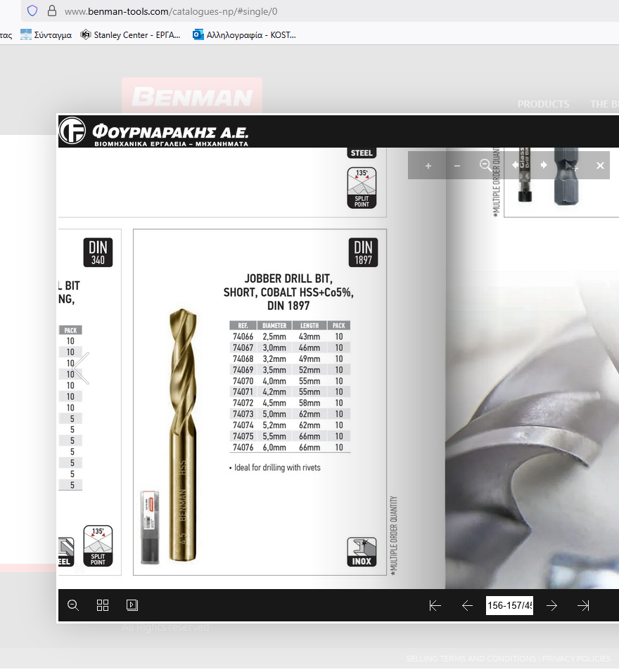
Task: Jump to the last catalogue page
Action: tap(583, 606)
